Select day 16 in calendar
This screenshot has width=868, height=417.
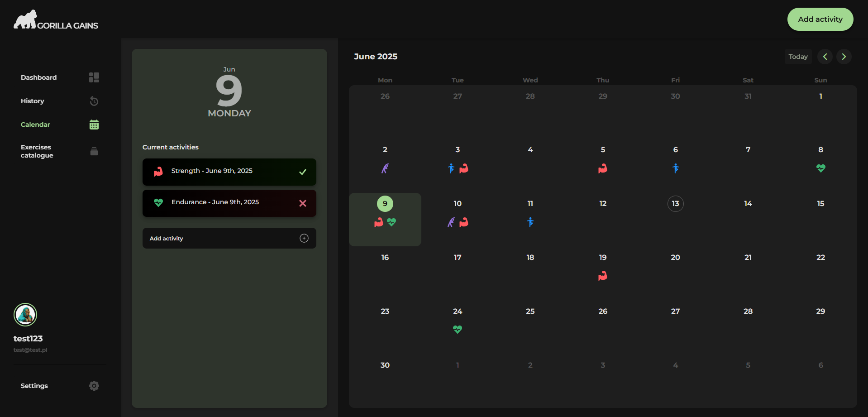[385, 258]
